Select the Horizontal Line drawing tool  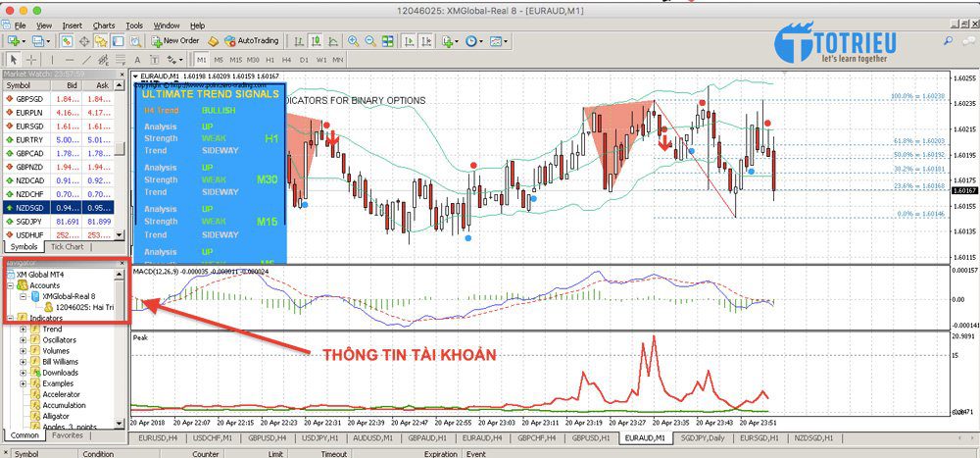point(70,60)
